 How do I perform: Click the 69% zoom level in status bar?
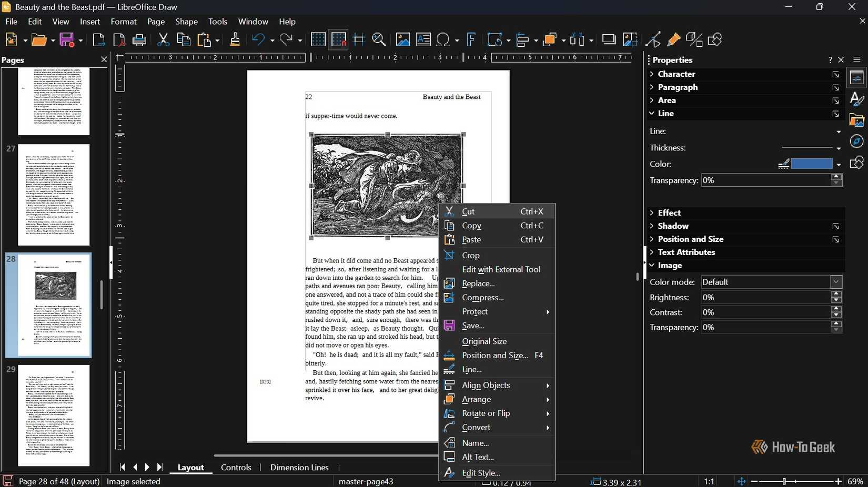pos(855,481)
